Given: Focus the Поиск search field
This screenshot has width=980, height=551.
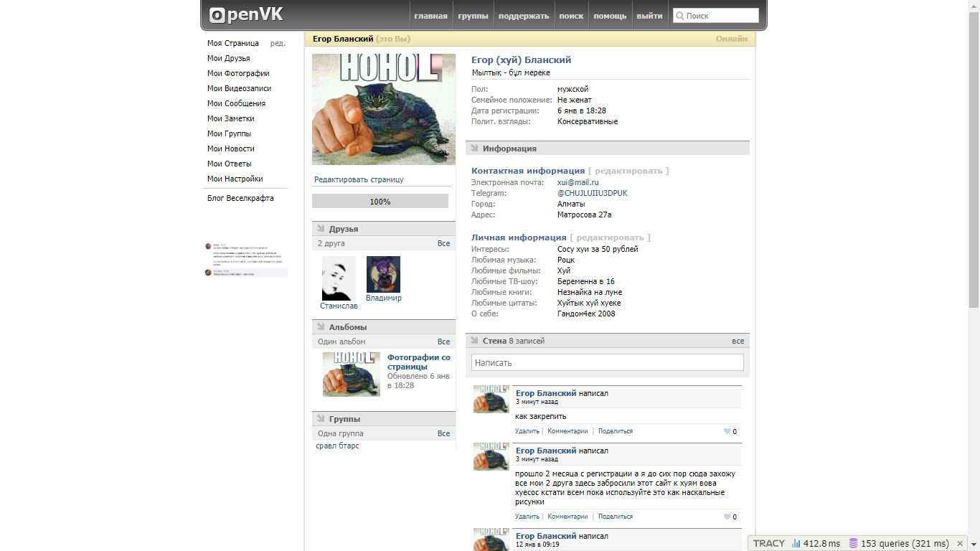Looking at the screenshot, I should [715, 16].
